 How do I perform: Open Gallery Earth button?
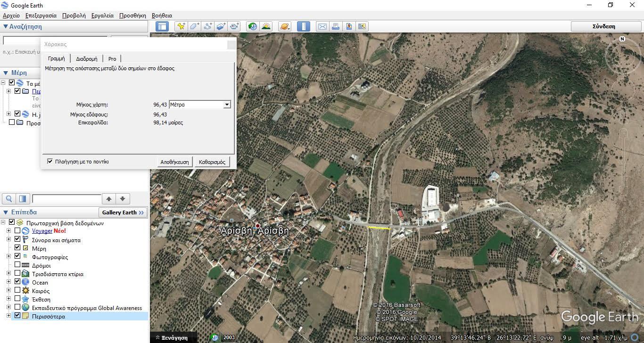click(x=123, y=212)
